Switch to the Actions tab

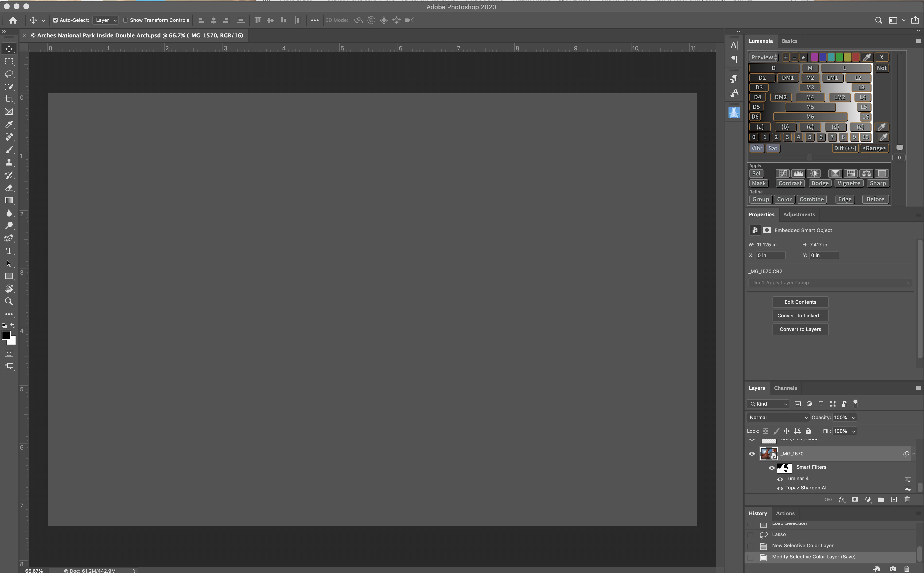coord(785,513)
